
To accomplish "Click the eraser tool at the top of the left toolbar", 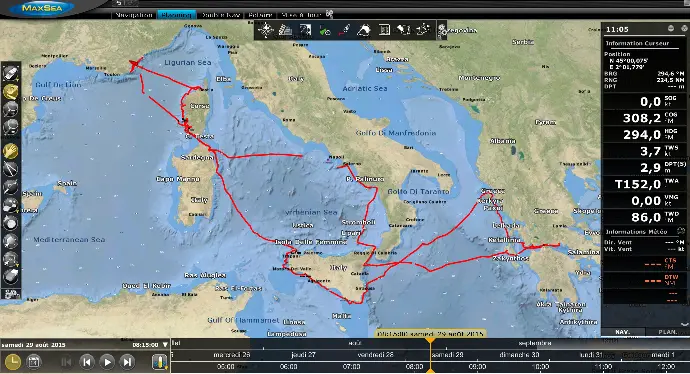I will coord(11,73).
